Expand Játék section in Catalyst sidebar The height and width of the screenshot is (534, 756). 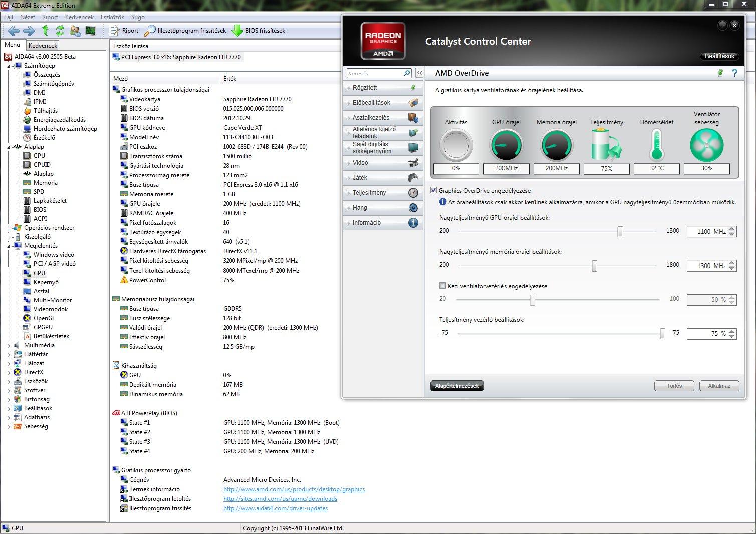(383, 178)
